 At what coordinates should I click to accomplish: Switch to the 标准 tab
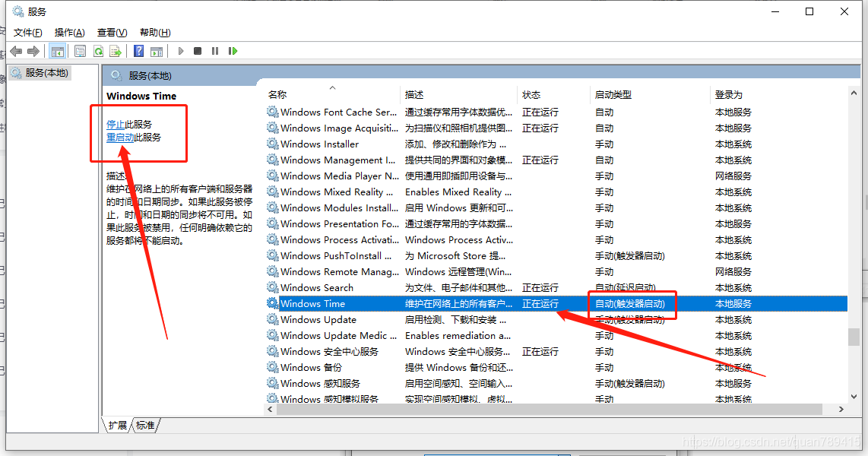(146, 425)
